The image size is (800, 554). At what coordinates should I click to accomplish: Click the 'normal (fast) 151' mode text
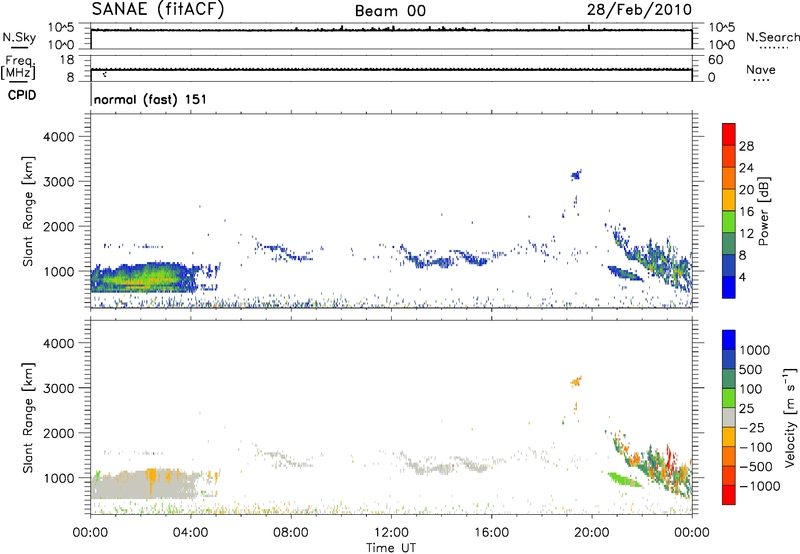point(151,99)
